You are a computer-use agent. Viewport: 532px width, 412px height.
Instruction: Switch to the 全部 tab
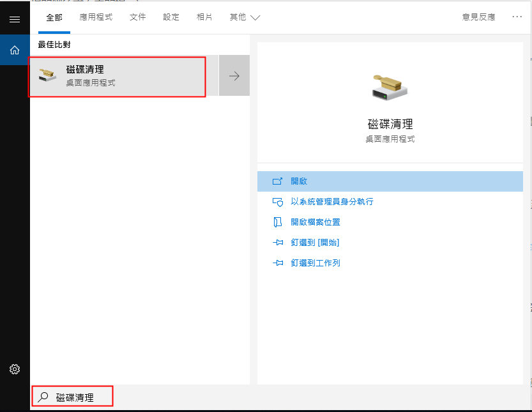tap(54, 17)
